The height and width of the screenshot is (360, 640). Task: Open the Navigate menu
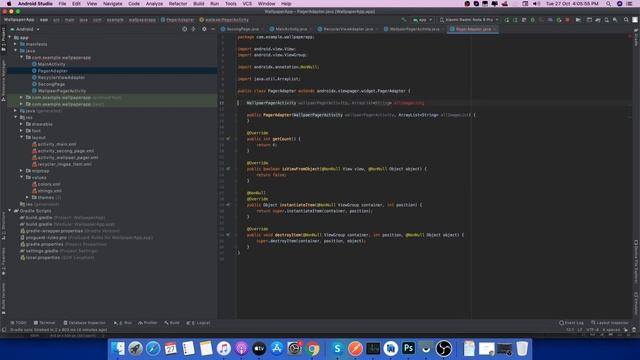[113, 4]
